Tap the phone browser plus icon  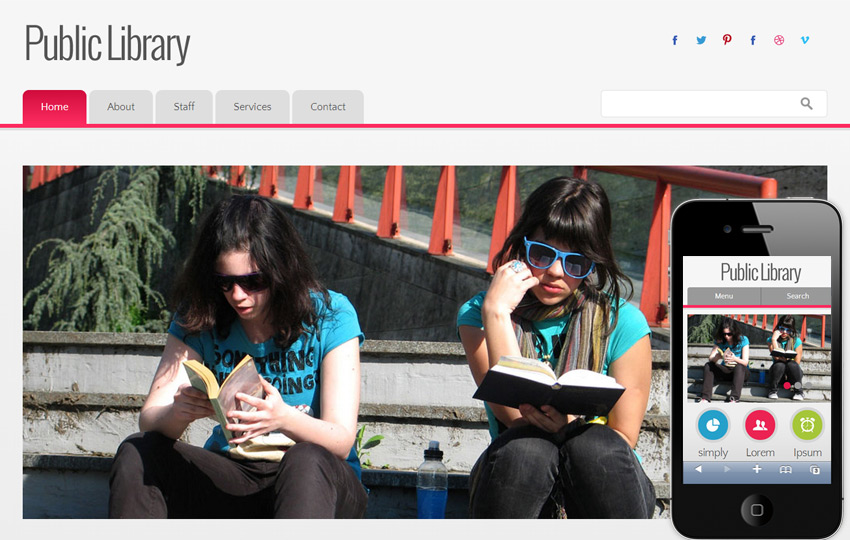click(x=757, y=469)
